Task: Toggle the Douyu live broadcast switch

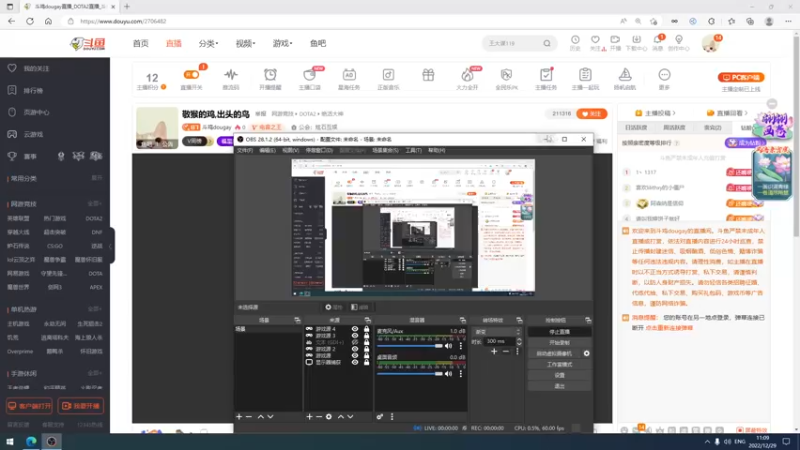Action: pos(191,75)
